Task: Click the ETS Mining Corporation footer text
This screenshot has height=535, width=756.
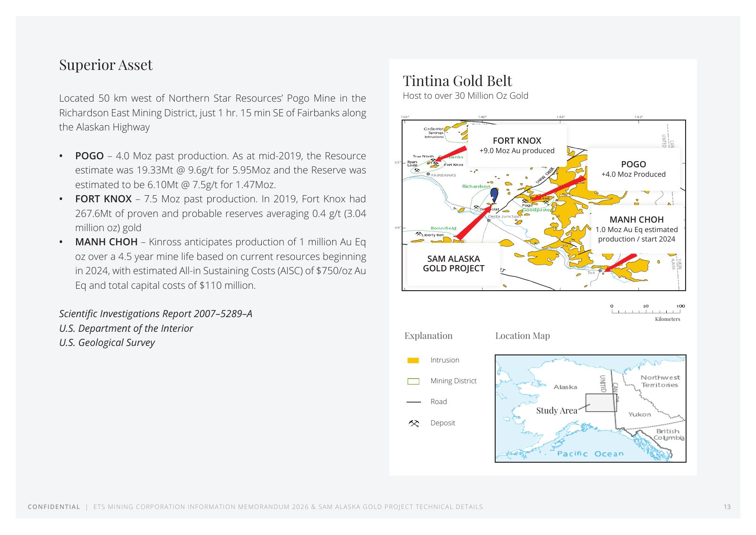Action: click(x=288, y=507)
